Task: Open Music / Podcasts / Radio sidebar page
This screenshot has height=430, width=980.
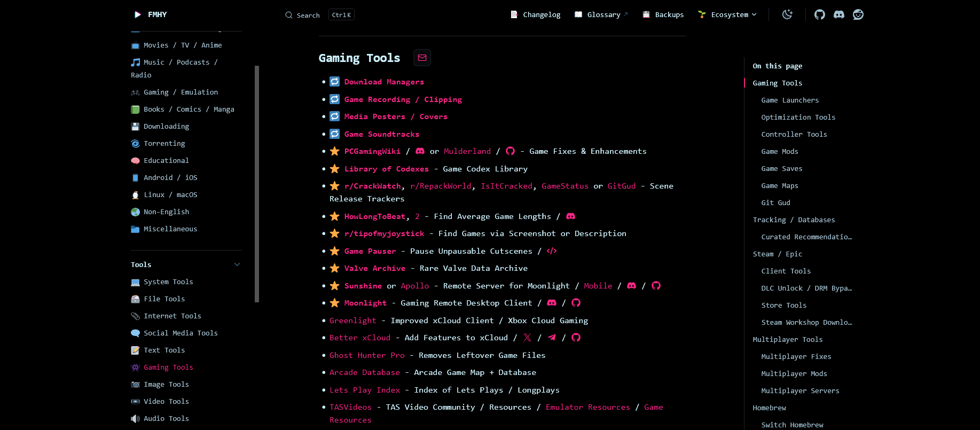Action: [175, 68]
